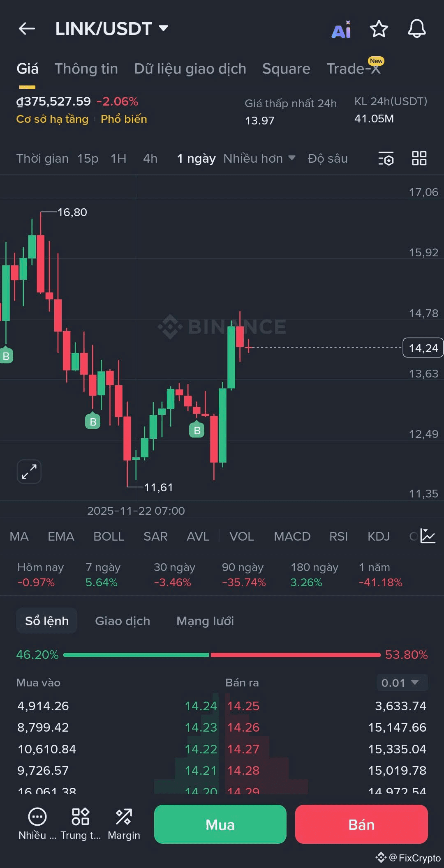Tap the 1 năm -41.18% change
This screenshot has height=868, width=444.
click(380, 575)
